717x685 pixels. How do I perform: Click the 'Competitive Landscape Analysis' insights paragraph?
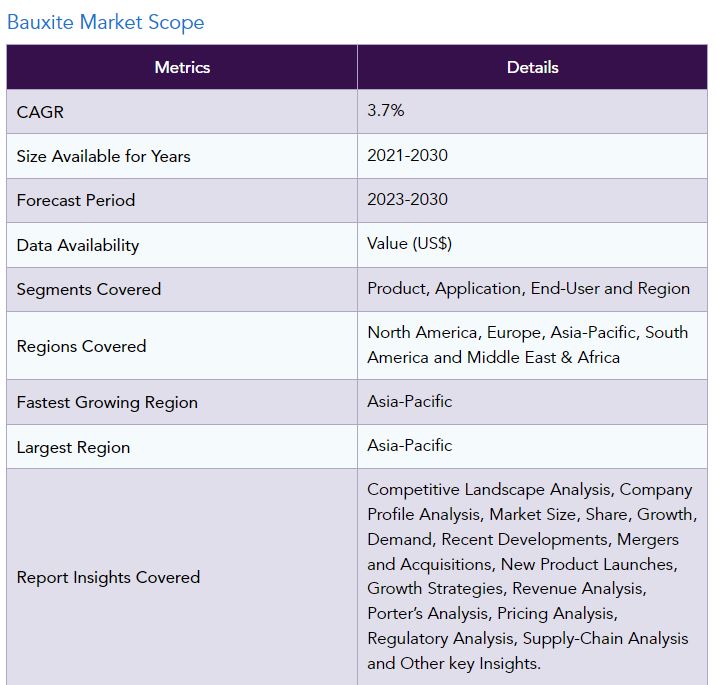pyautogui.click(x=532, y=576)
